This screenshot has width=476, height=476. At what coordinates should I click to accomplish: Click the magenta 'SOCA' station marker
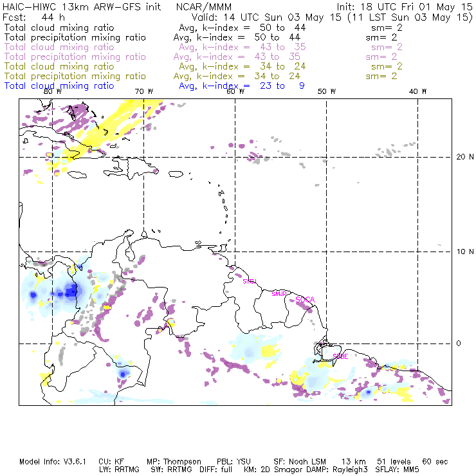(305, 300)
